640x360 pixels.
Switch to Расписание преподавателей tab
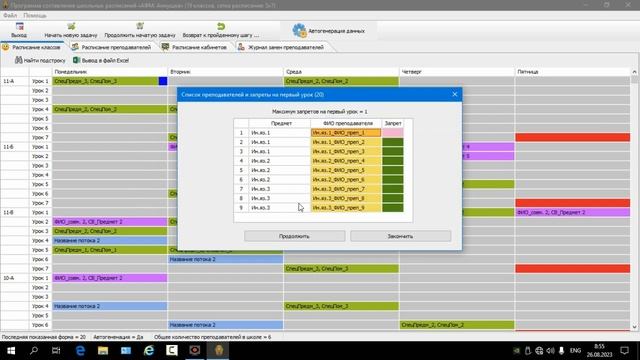[x=112, y=47]
